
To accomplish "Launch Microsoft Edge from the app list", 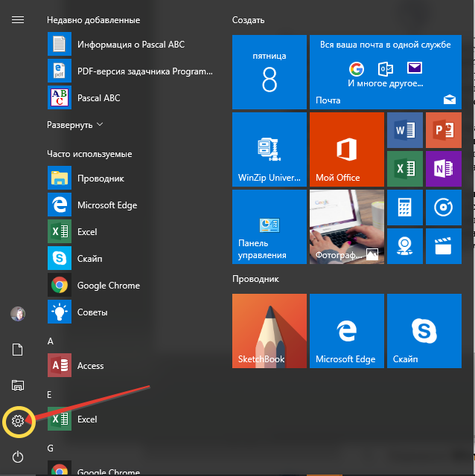I will pos(131,205).
